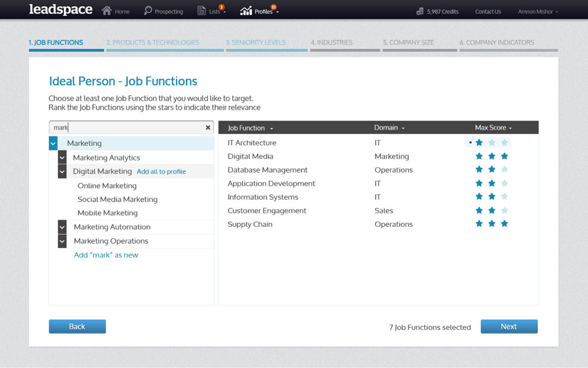Collapse the Marketing tree node

[x=53, y=144]
